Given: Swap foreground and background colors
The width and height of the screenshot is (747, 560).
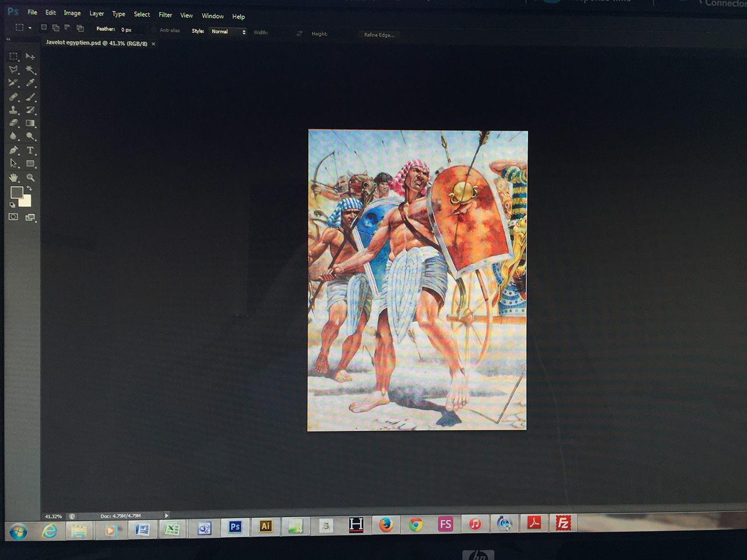Looking at the screenshot, I should [x=29, y=188].
